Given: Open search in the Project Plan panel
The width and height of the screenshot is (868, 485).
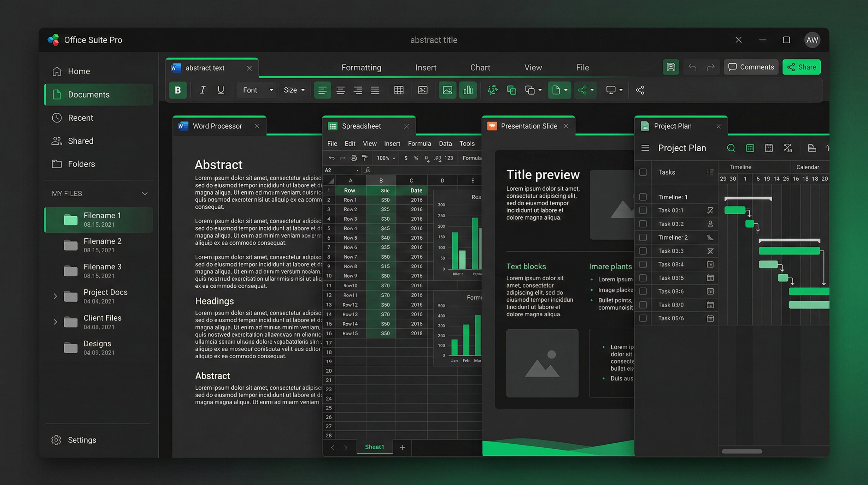Looking at the screenshot, I should [x=731, y=148].
